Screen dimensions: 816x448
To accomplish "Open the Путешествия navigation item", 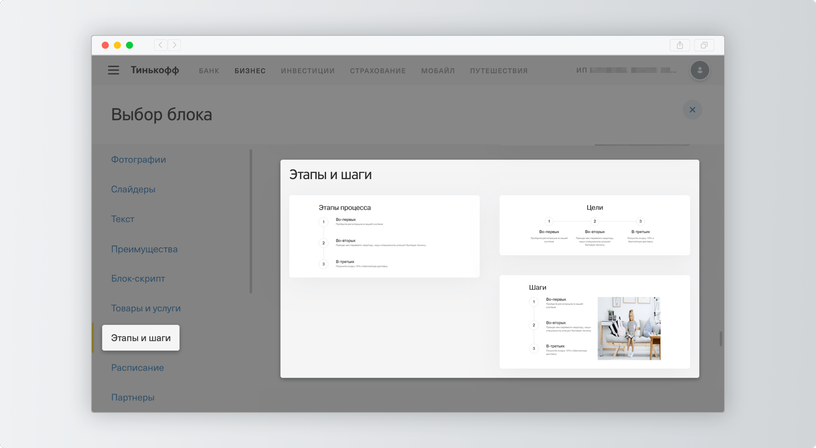I will tap(499, 71).
